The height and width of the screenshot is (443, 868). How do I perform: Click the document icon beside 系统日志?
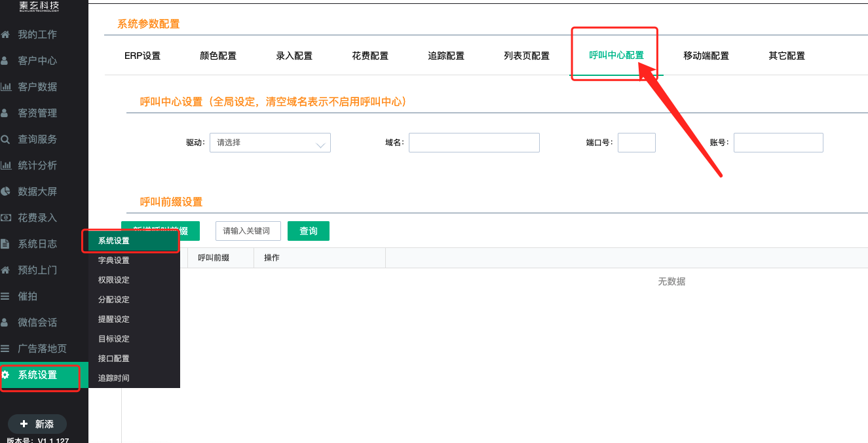click(5, 244)
